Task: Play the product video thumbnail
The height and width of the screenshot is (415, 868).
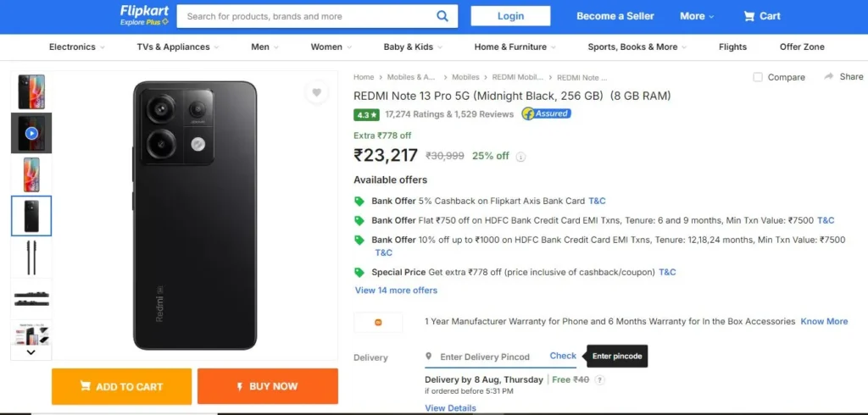Action: 31,133
